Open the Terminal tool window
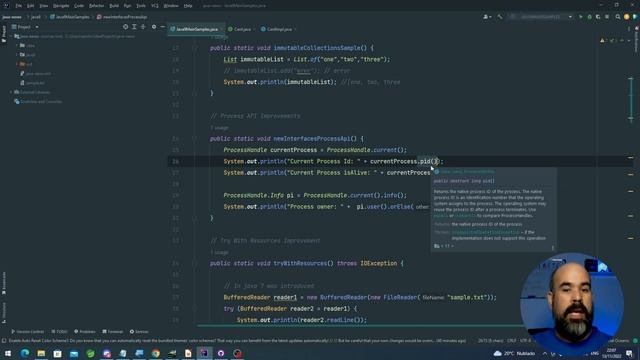The width and height of the screenshot is (640, 360). 112,331
